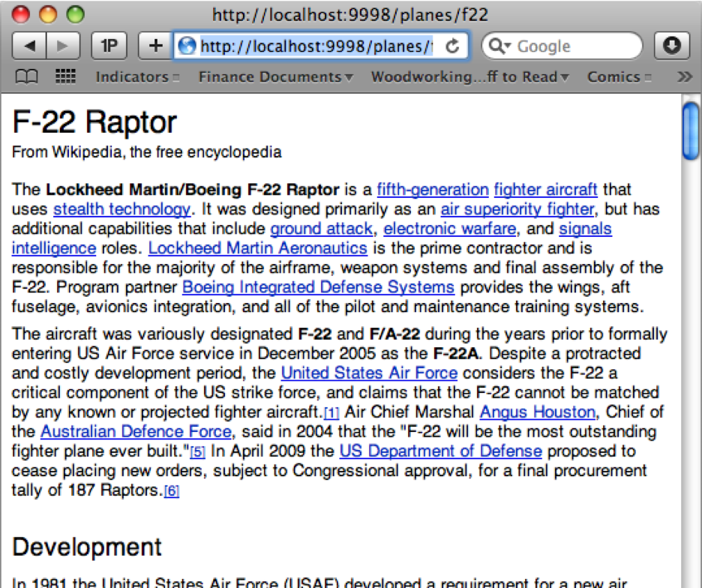This screenshot has width=702, height=588.
Task: Zoom the window with the green button
Action: [x=75, y=15]
